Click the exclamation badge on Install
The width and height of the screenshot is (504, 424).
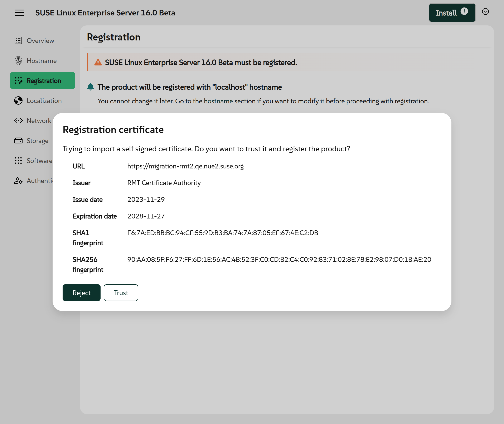[464, 11]
